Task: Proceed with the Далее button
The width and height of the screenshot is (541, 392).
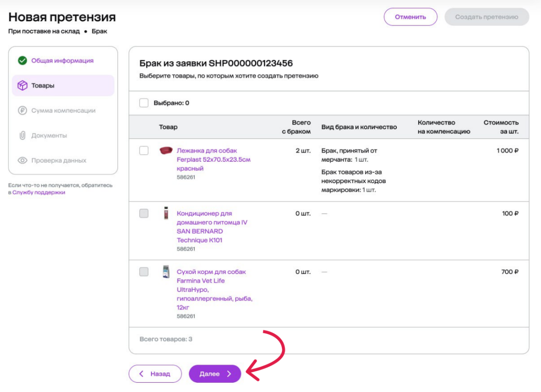Action: click(x=215, y=374)
